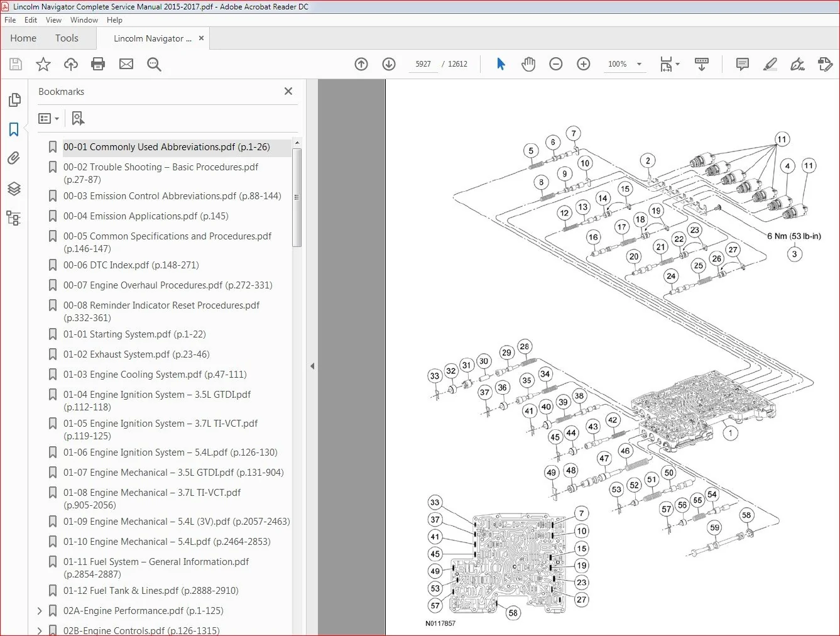Open the sign document tool

[798, 64]
